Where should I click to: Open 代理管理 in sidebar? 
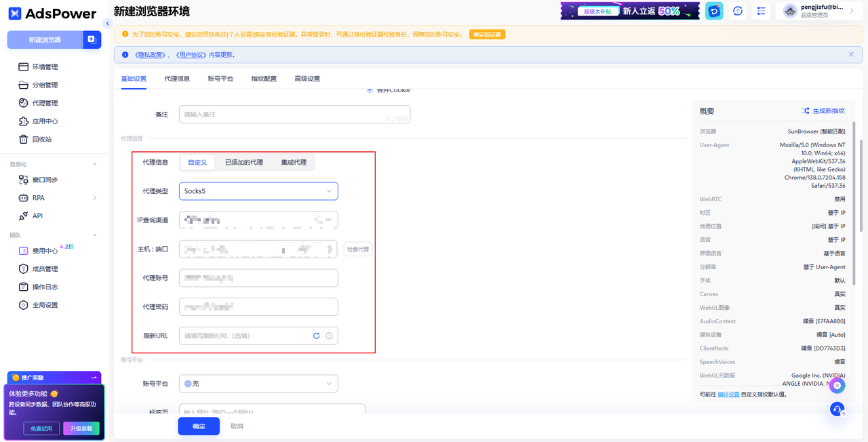[x=45, y=103]
